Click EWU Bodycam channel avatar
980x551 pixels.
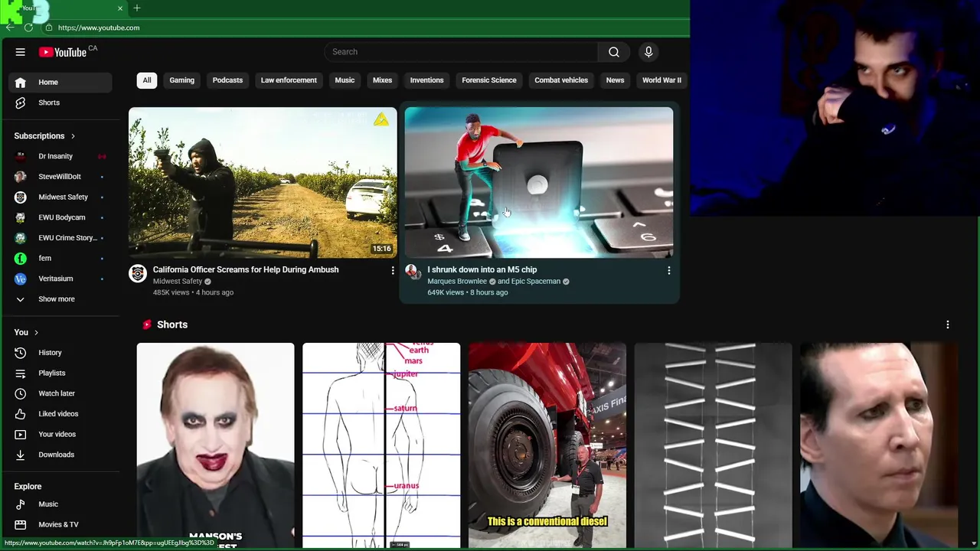(21, 217)
